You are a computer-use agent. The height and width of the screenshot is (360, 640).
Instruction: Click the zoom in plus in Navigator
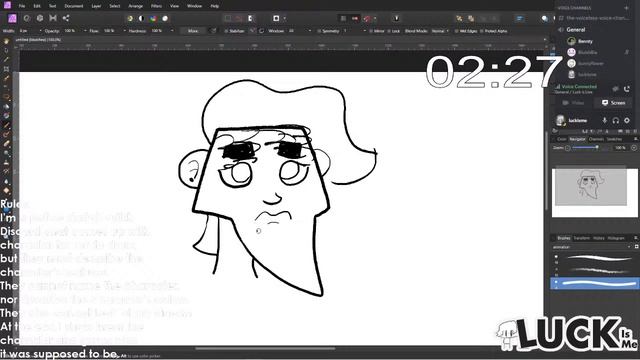(x=634, y=148)
